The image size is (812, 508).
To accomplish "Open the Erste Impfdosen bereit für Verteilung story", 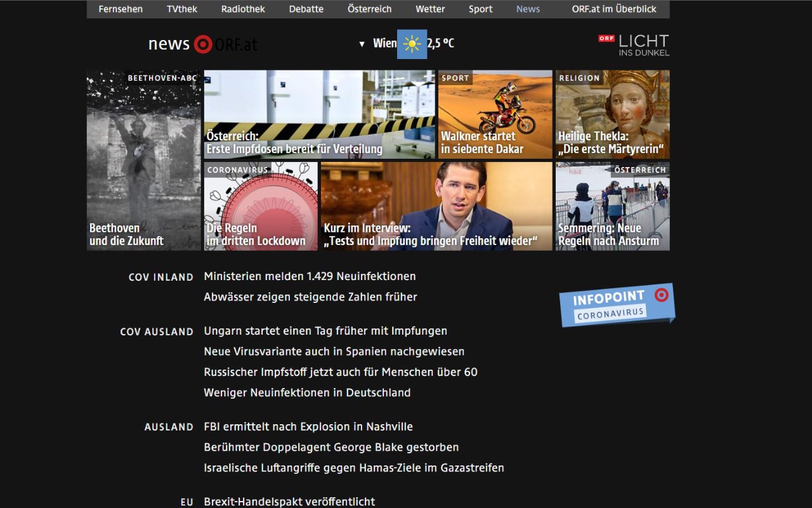I will (320, 114).
